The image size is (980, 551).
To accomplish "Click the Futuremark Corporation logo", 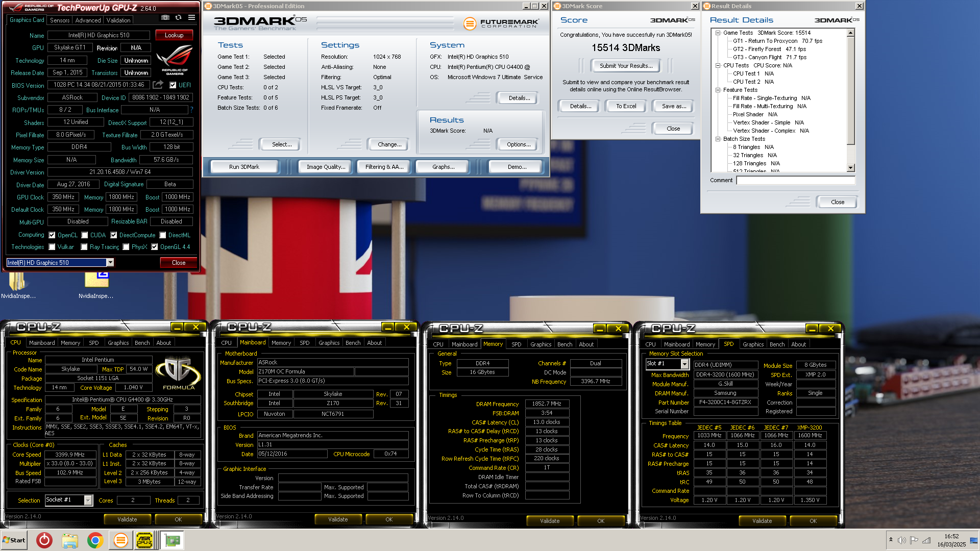I will pos(501,23).
